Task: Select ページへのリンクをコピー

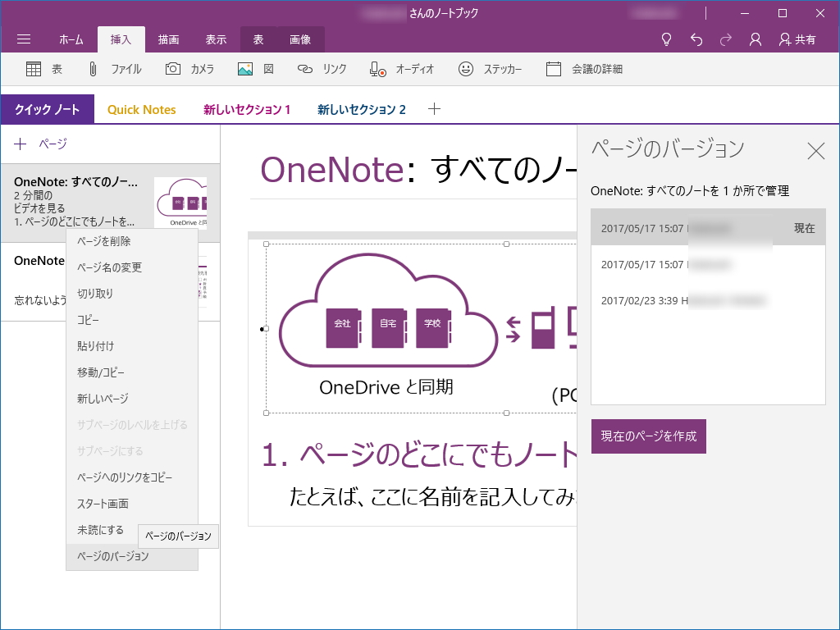Action: click(132, 477)
